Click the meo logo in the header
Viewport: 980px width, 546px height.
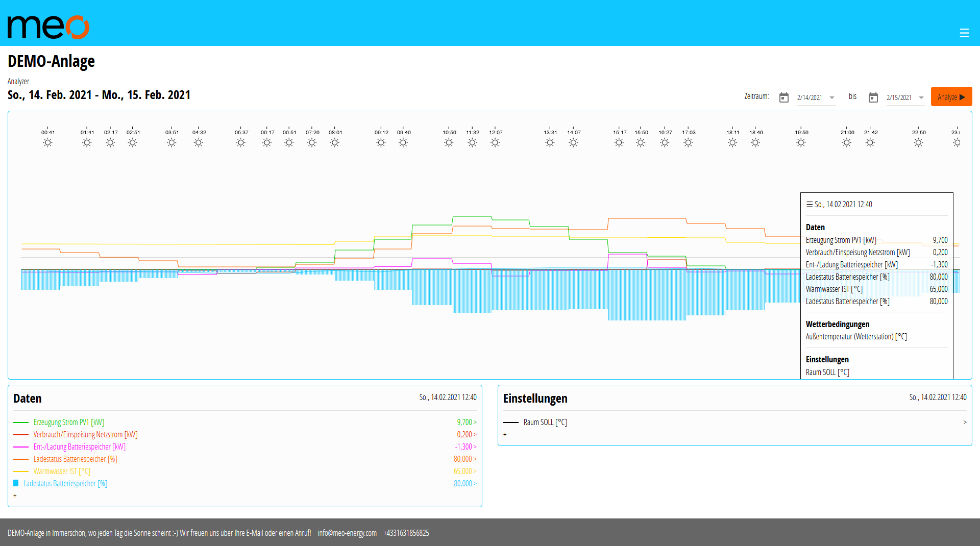tap(47, 26)
